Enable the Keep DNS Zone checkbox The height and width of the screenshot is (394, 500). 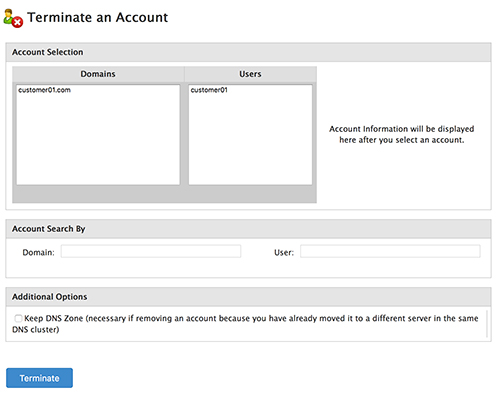click(18, 318)
